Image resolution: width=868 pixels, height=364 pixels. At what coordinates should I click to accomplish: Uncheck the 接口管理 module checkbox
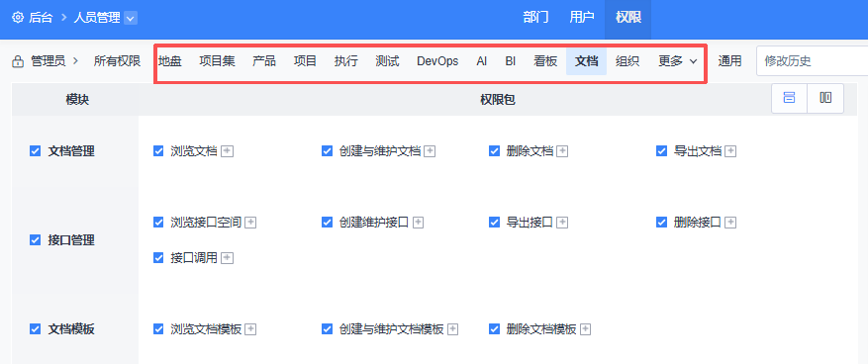coord(35,240)
